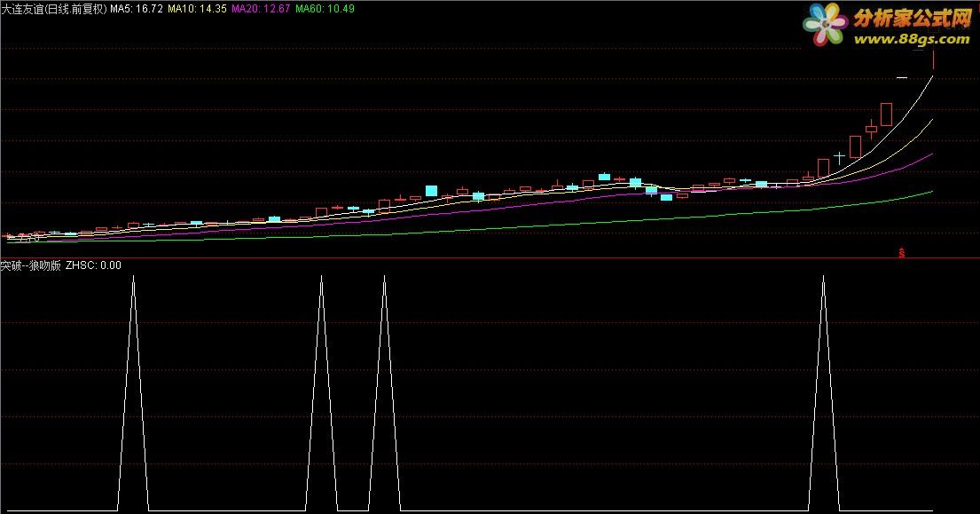The height and width of the screenshot is (514, 980).
Task: Click the 突破--狼吻版 sub-chart indicator name
Action: (31, 265)
